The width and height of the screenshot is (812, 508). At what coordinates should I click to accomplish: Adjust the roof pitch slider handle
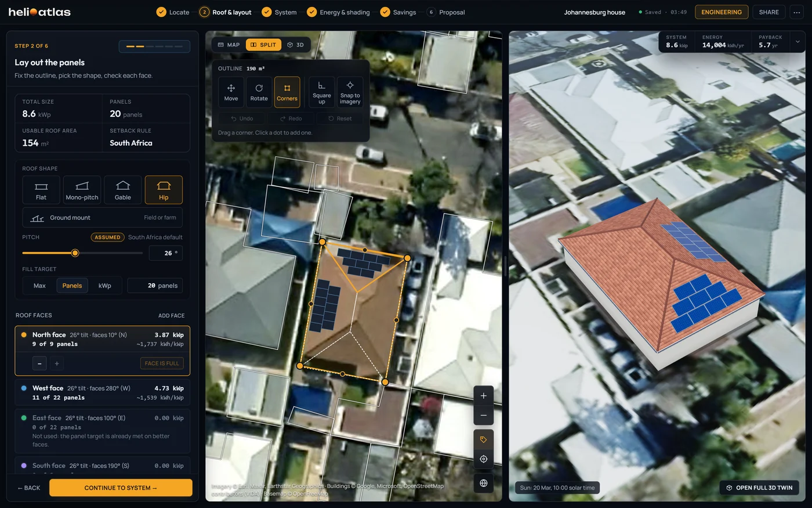75,253
